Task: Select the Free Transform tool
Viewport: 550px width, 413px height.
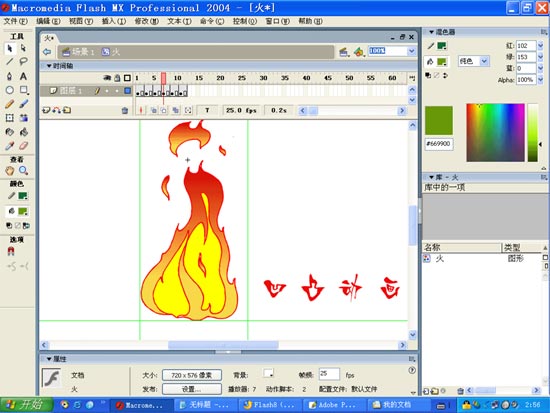Action: (9, 118)
